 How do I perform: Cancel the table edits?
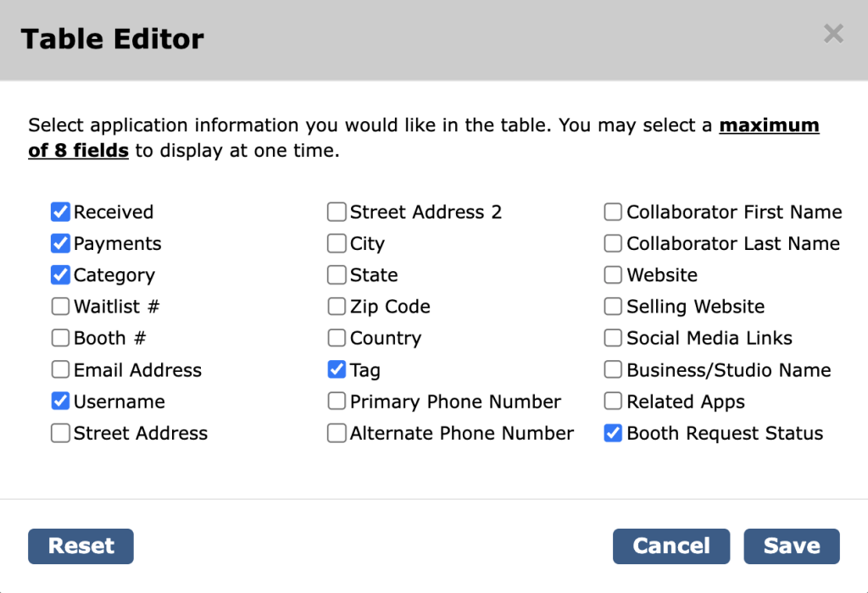click(670, 546)
